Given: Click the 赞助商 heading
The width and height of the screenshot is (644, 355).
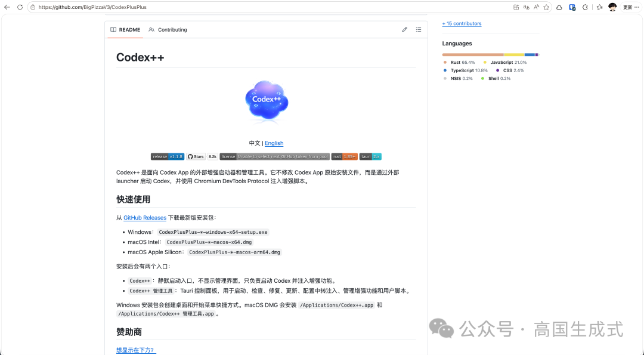Looking at the screenshot, I should (129, 332).
